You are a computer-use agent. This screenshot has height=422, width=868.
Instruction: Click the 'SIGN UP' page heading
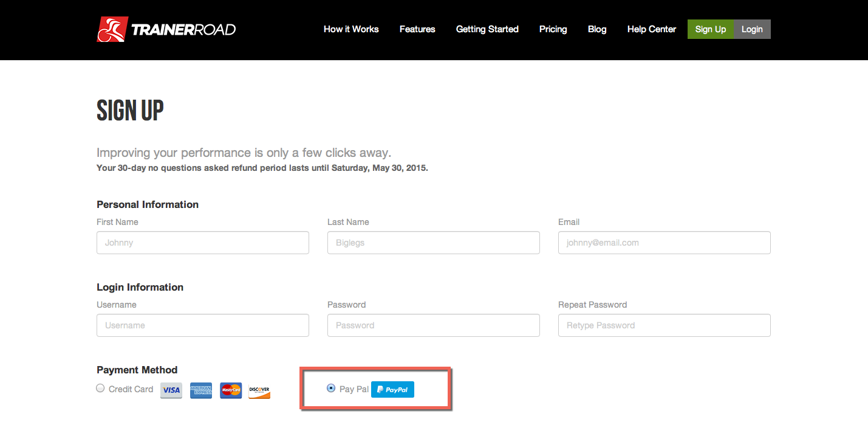pyautogui.click(x=130, y=111)
